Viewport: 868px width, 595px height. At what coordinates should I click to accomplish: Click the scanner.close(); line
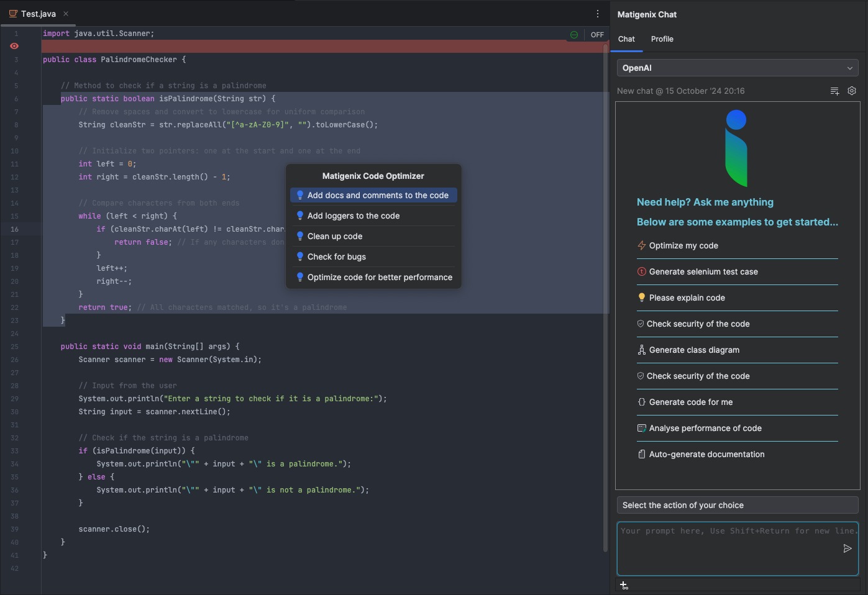pos(114,529)
